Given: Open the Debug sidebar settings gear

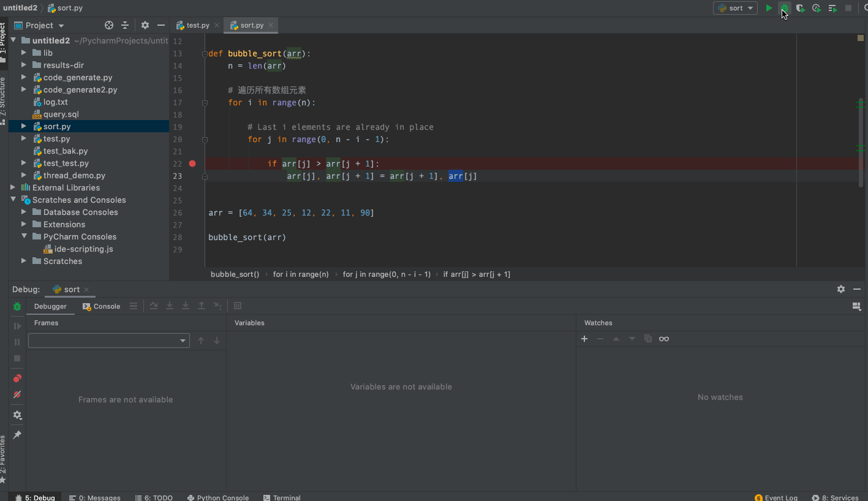Looking at the screenshot, I should pos(17,415).
